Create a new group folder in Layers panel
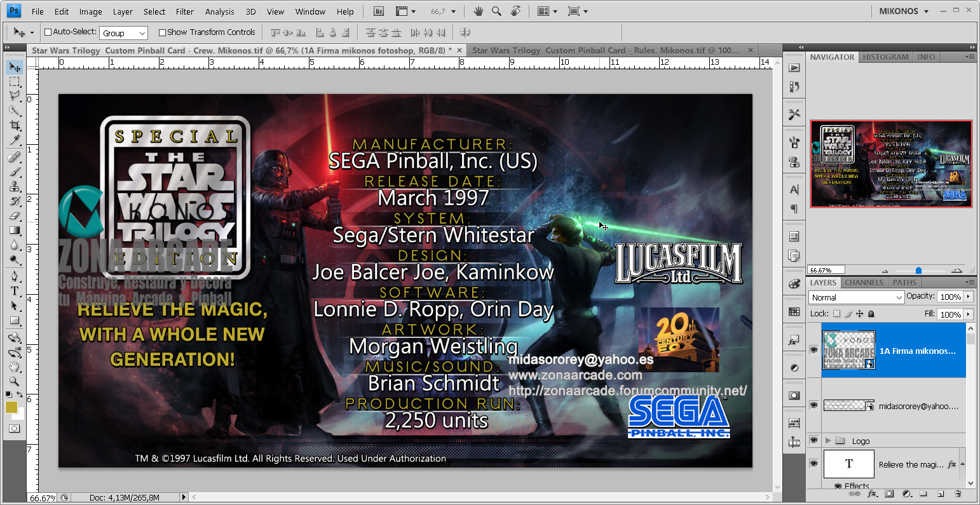The width and height of the screenshot is (980, 505). point(923,494)
